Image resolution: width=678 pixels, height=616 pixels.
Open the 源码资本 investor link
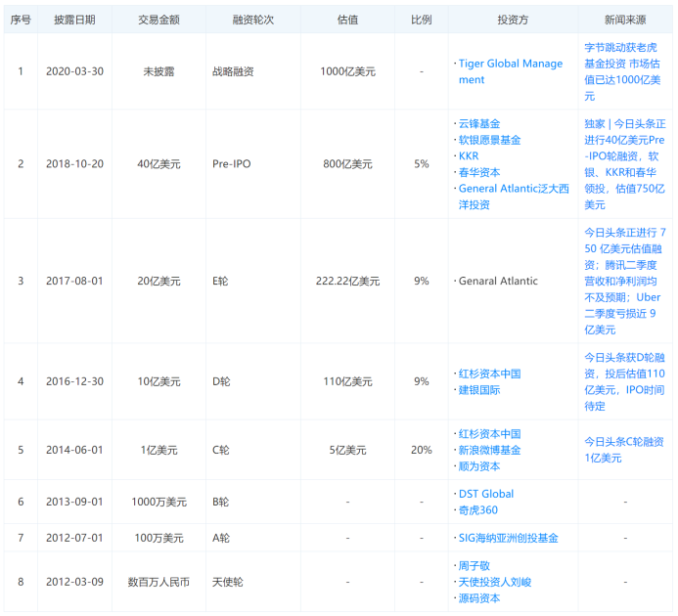(479, 597)
